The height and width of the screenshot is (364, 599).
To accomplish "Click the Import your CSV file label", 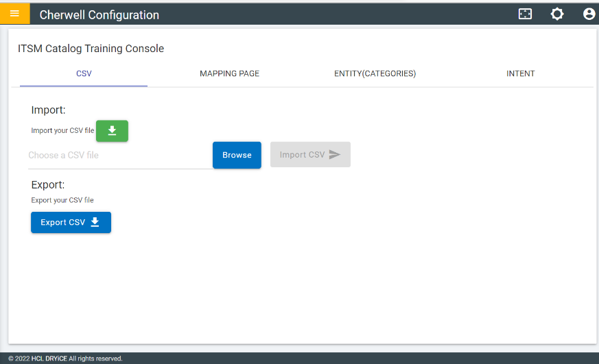I will point(62,130).
